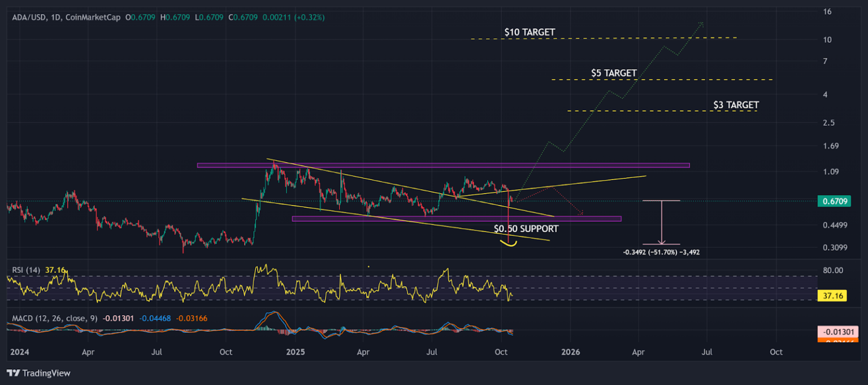Select the $10 TARGET text label

pos(530,32)
